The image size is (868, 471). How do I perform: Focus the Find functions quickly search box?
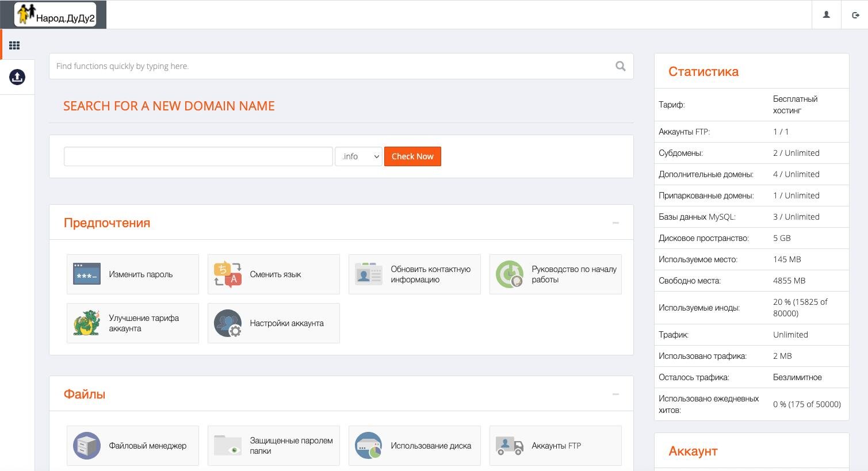pyautogui.click(x=331, y=66)
